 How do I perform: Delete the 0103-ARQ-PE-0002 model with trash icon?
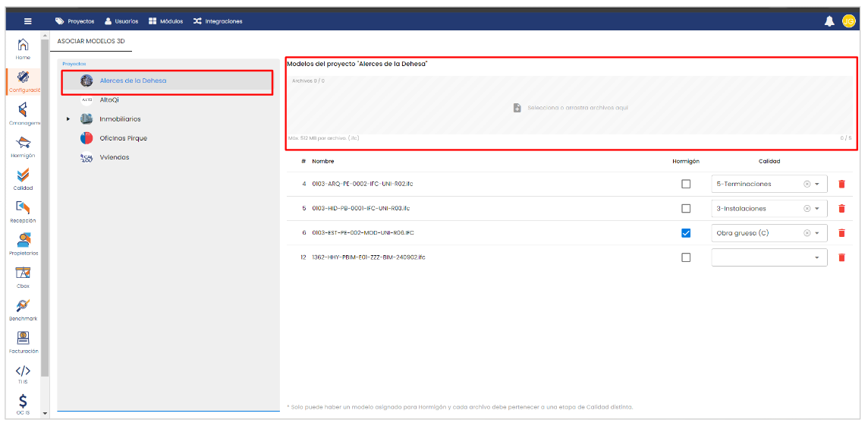[841, 184]
